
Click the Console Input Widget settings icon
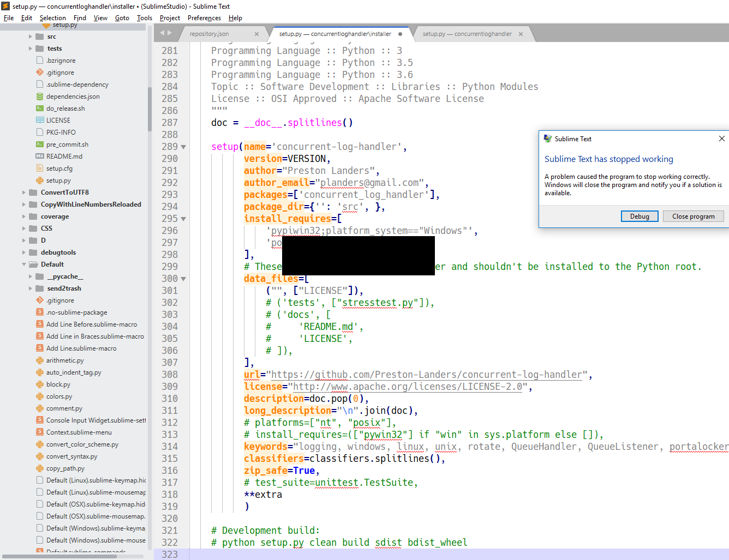pos(40,420)
